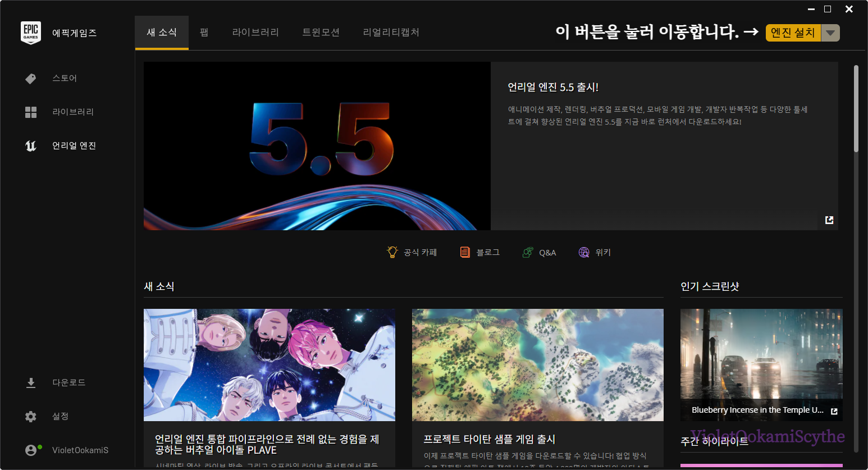
Task: Open the Q&A link text
Action: [547, 253]
